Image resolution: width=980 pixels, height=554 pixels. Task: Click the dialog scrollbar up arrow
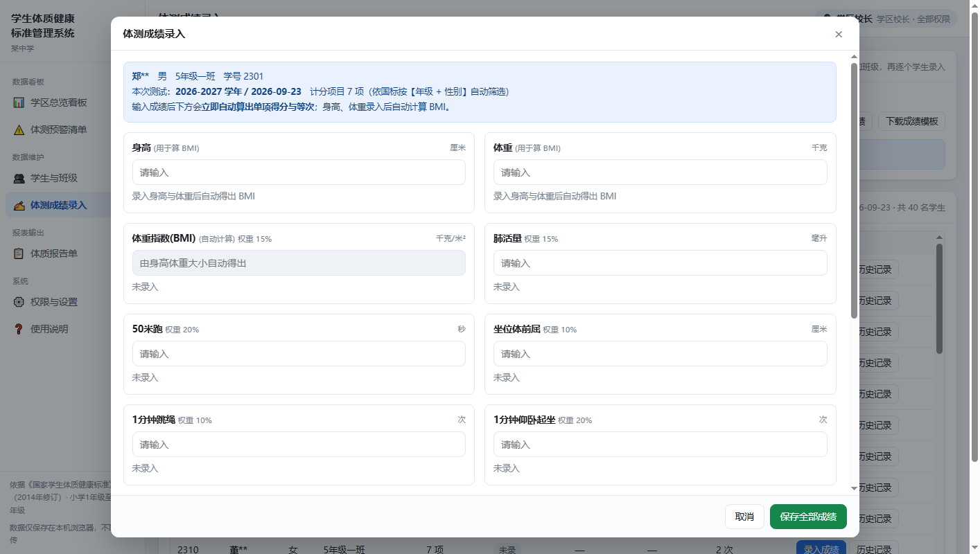click(854, 57)
